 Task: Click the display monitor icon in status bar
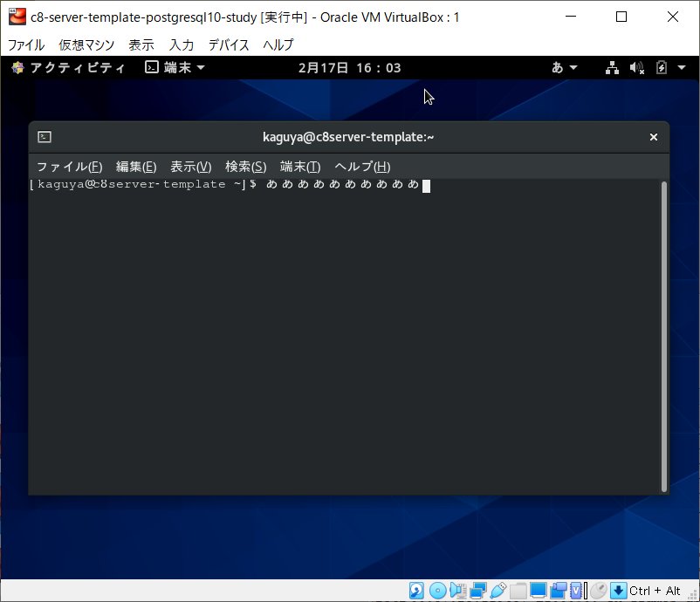pos(539,591)
